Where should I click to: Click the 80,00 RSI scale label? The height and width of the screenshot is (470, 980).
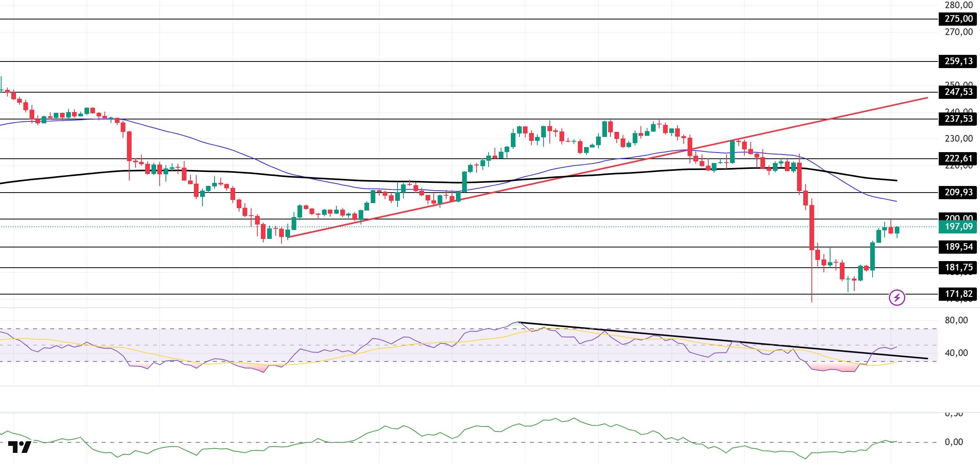[956, 320]
